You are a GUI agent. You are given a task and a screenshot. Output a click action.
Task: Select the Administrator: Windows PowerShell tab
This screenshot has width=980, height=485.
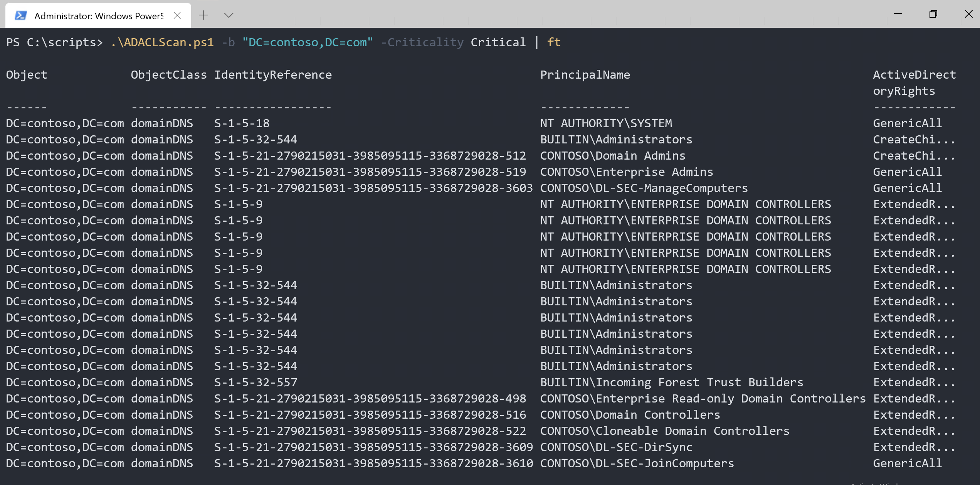pyautogui.click(x=98, y=15)
